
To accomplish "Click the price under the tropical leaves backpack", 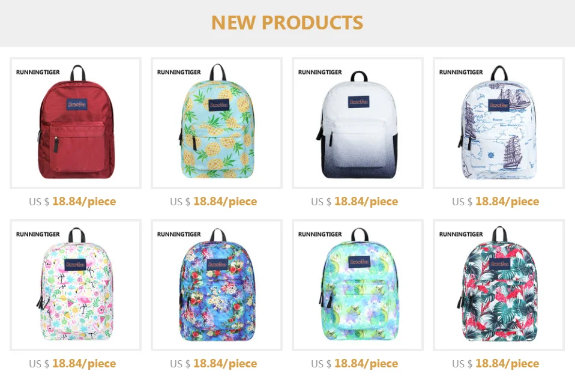I will click(x=495, y=363).
